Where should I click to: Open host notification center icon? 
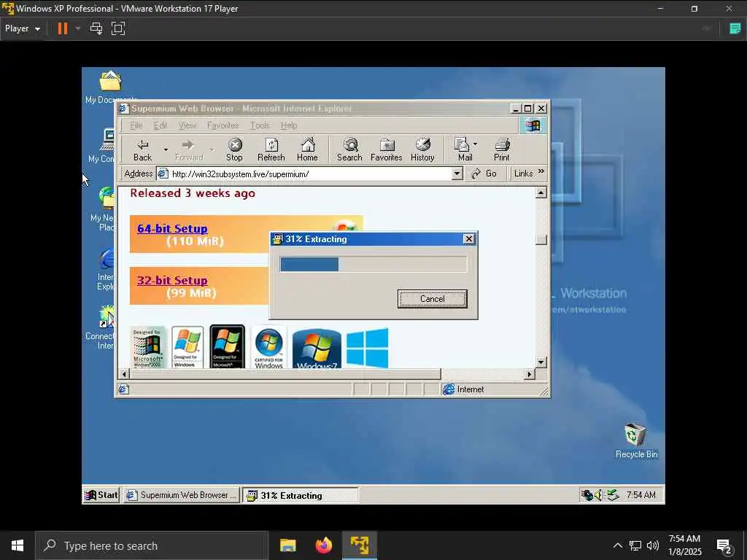coord(724,545)
